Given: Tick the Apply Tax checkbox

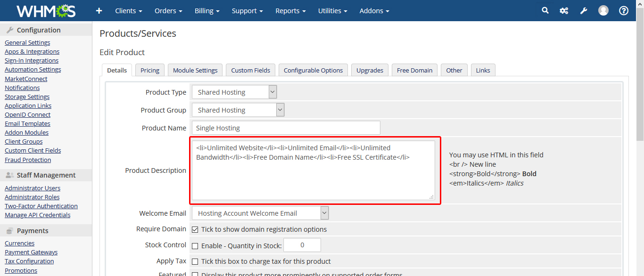Looking at the screenshot, I should [195, 261].
